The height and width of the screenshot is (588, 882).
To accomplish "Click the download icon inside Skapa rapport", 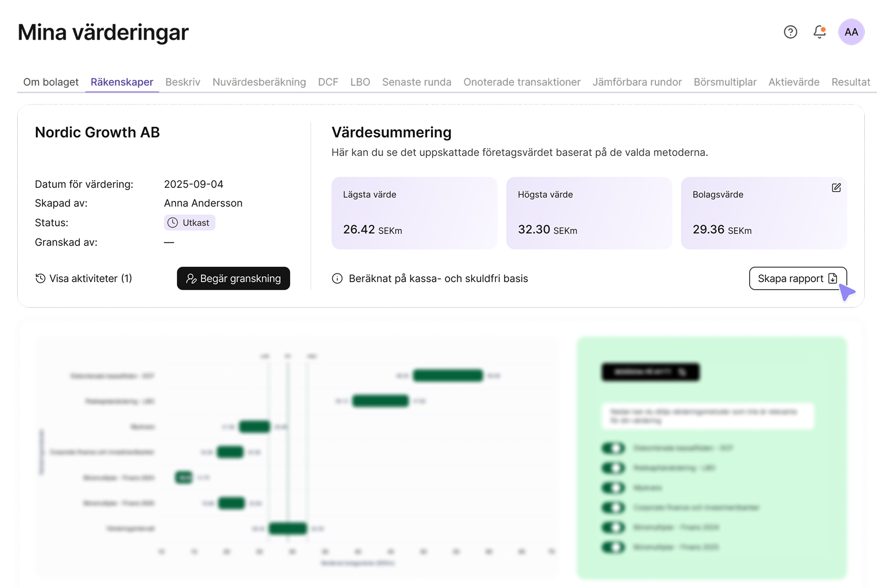I will [x=832, y=278].
